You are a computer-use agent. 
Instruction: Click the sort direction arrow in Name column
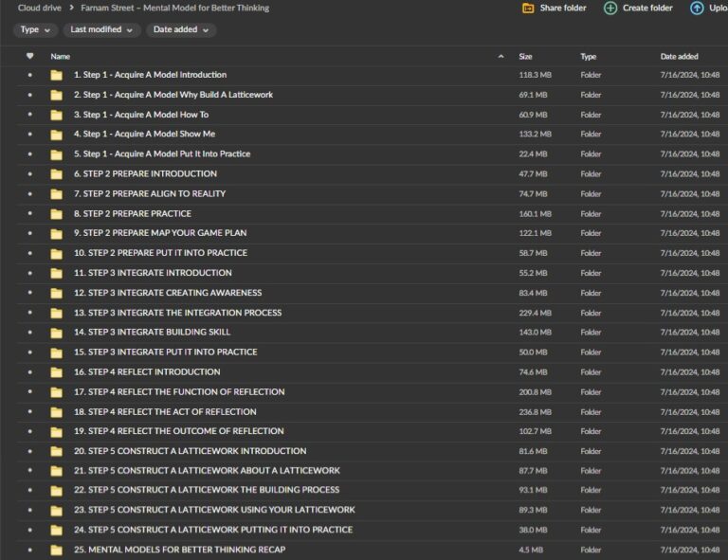coord(500,57)
